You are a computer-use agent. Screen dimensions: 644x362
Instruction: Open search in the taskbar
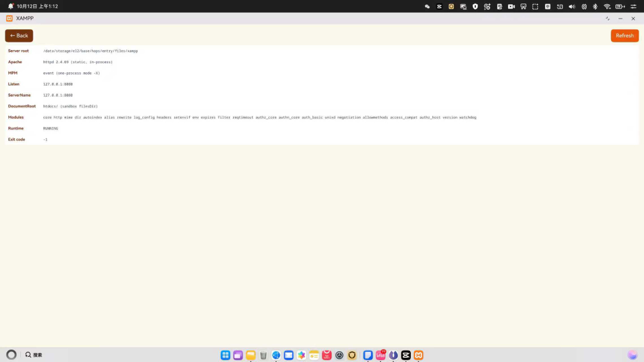pos(33,355)
